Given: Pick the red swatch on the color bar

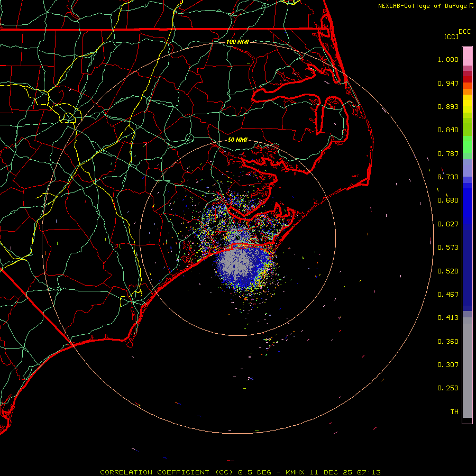Looking at the screenshot, I should pyautogui.click(x=467, y=79).
